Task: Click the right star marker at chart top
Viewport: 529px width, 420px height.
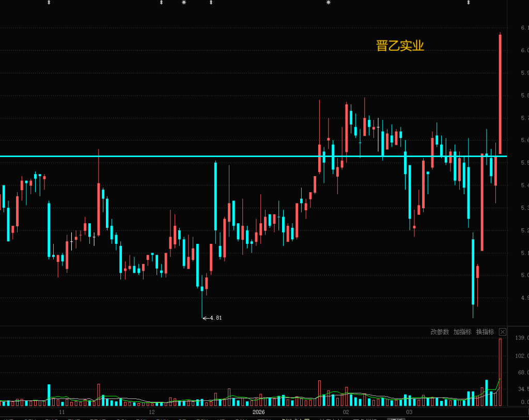Action: coord(328,3)
